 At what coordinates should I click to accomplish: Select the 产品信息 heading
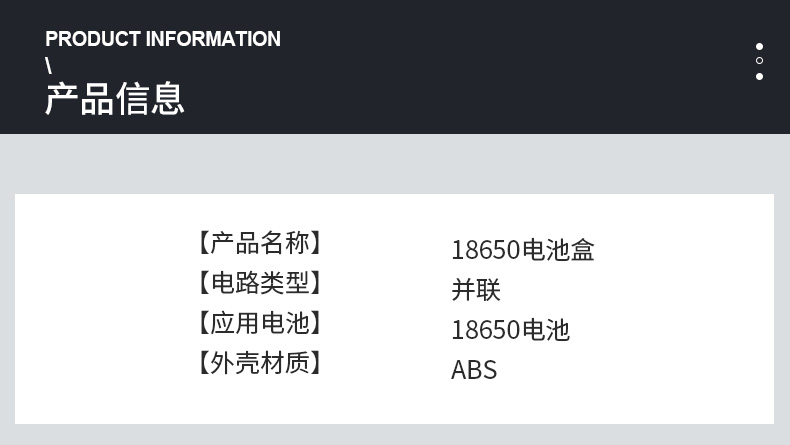[x=115, y=99]
